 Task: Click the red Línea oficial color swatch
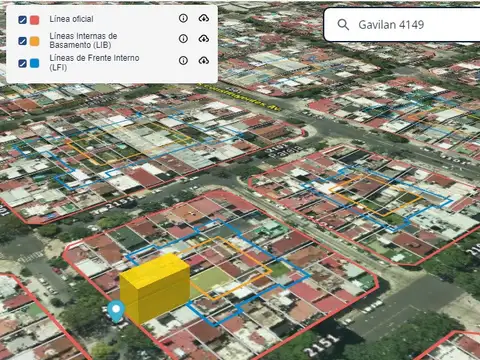(34, 20)
